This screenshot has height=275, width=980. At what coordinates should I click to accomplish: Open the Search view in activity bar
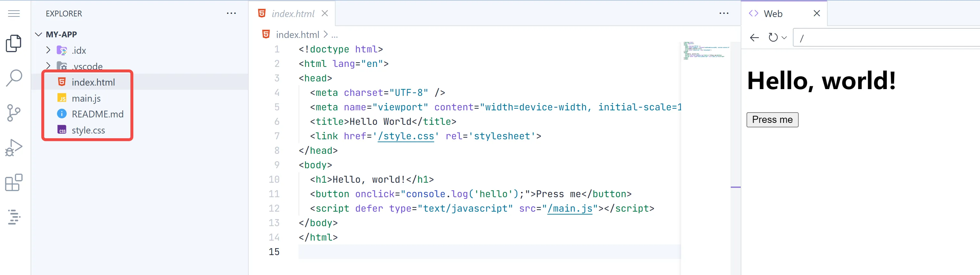click(x=14, y=78)
